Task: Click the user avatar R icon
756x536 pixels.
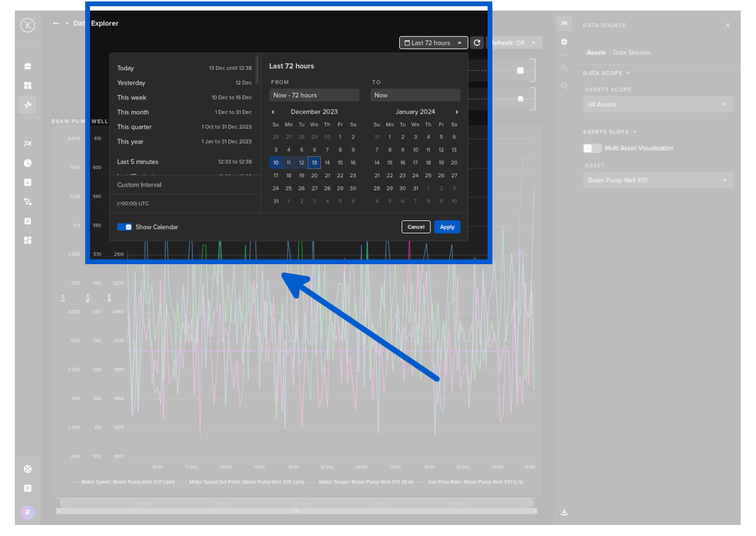Action: (x=28, y=513)
